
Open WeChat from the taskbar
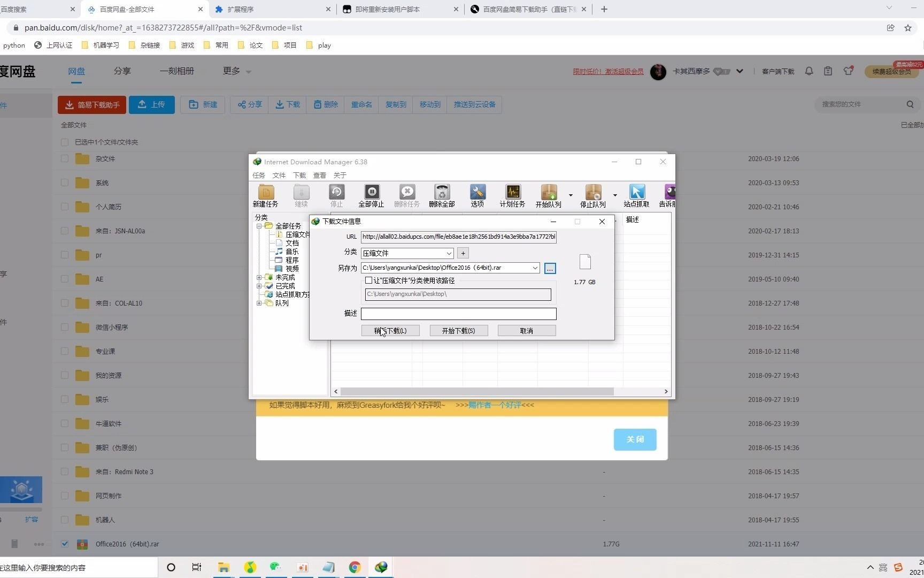pyautogui.click(x=276, y=567)
